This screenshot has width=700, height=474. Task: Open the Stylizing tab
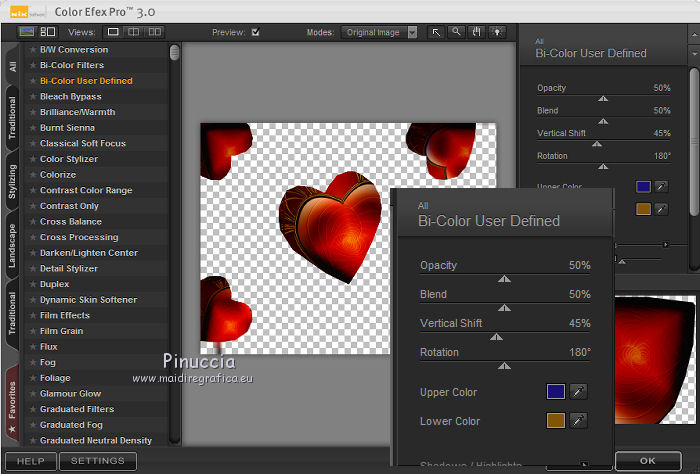pos(12,181)
